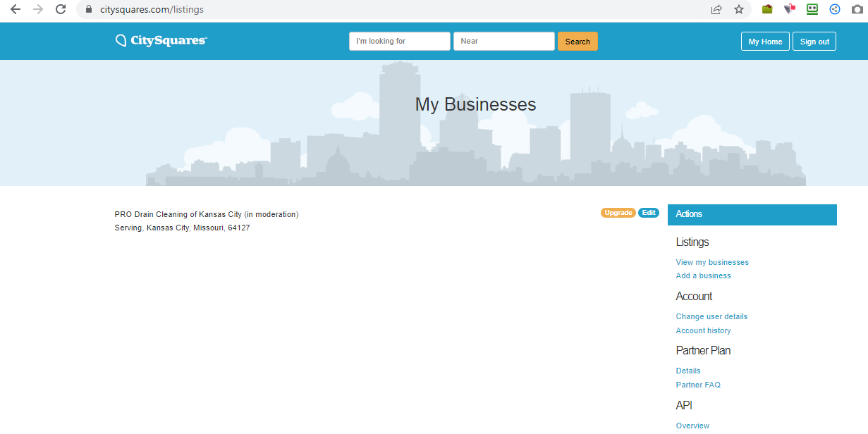The image size is (868, 434).
Task: Click the "I'm looking for" search field
Action: point(400,41)
